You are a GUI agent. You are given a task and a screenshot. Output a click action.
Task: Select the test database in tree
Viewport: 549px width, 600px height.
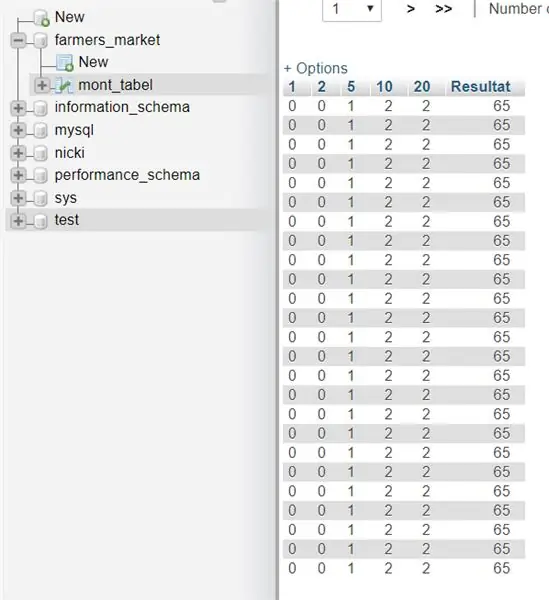click(x=67, y=220)
